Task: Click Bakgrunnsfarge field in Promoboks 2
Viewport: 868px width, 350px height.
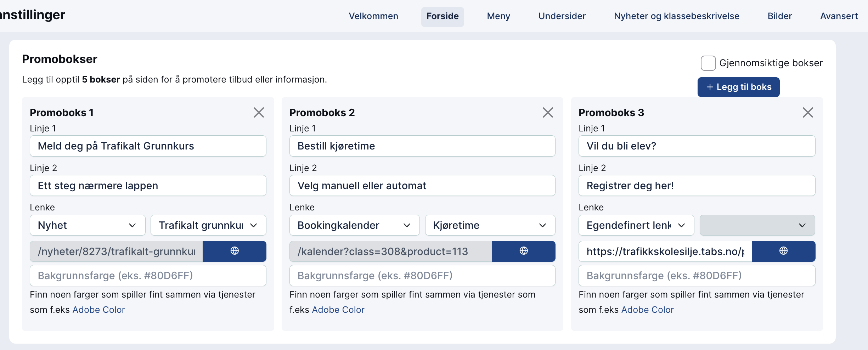Action: [422, 276]
